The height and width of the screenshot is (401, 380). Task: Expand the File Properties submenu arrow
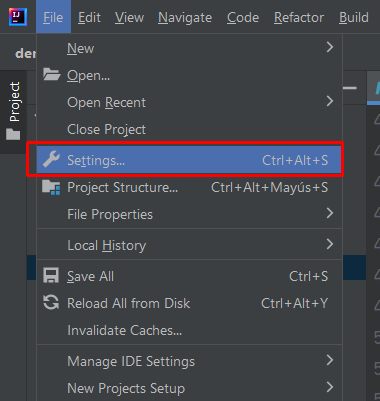click(x=330, y=213)
